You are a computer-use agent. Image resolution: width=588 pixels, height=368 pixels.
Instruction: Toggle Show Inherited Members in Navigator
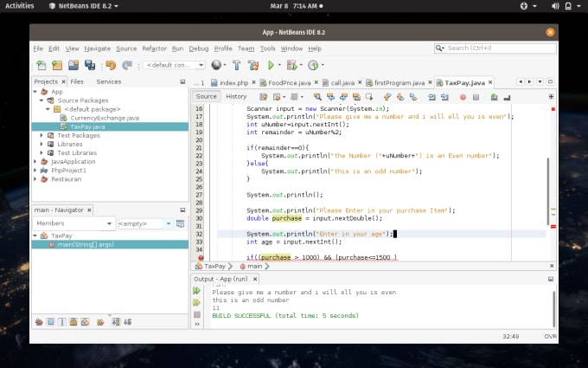click(x=39, y=322)
